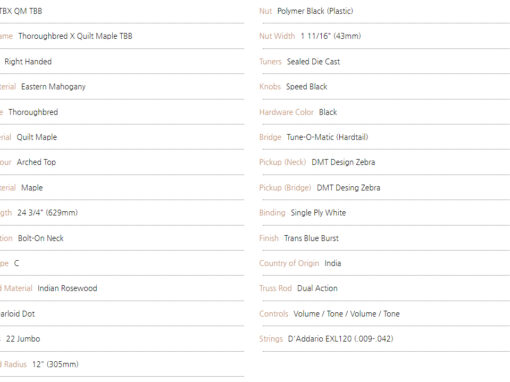Click the Tune-O-Matic (Hardtail) bridge value
510x382 pixels.
point(327,137)
